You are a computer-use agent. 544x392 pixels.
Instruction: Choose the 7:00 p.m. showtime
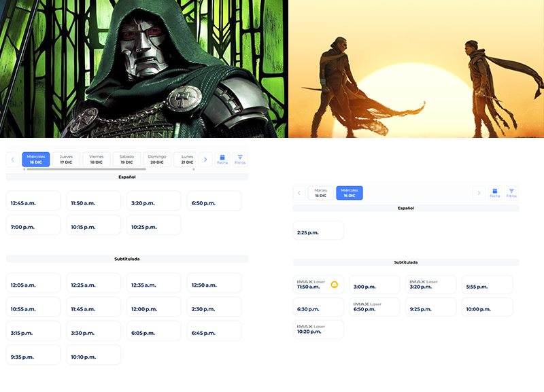point(33,225)
